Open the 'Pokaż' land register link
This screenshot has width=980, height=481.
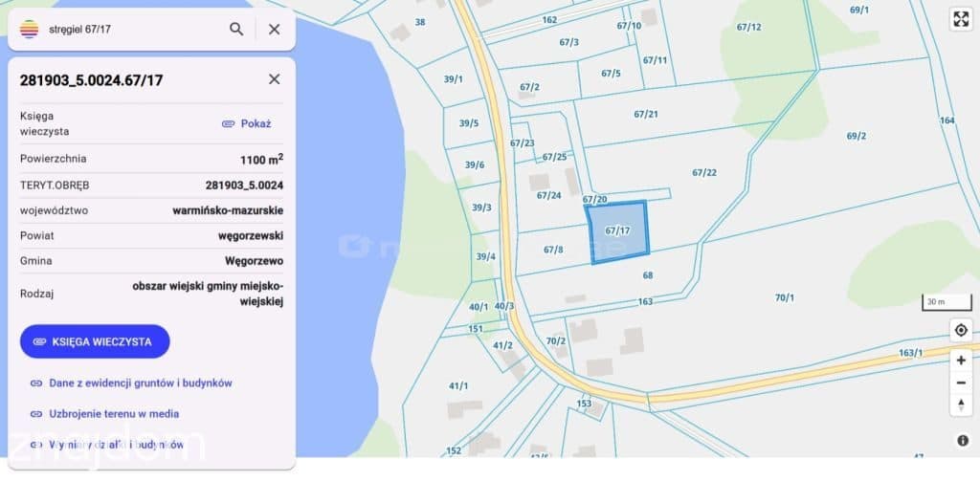247,123
